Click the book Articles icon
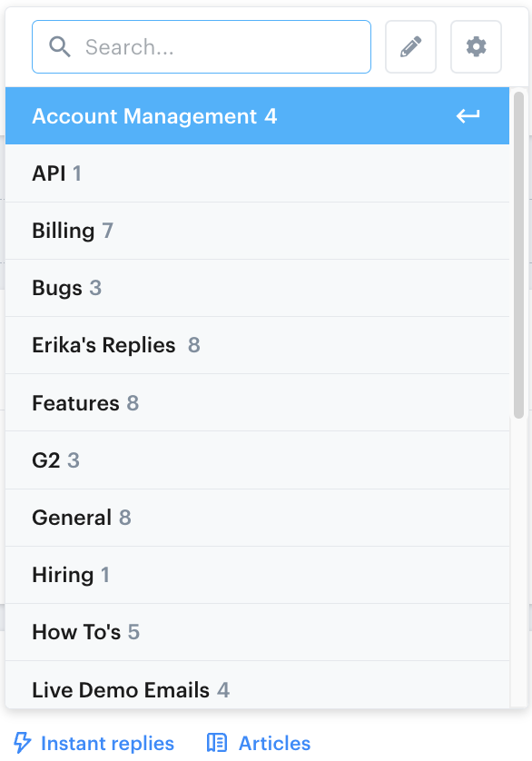The image size is (532, 761). pyautogui.click(x=216, y=743)
